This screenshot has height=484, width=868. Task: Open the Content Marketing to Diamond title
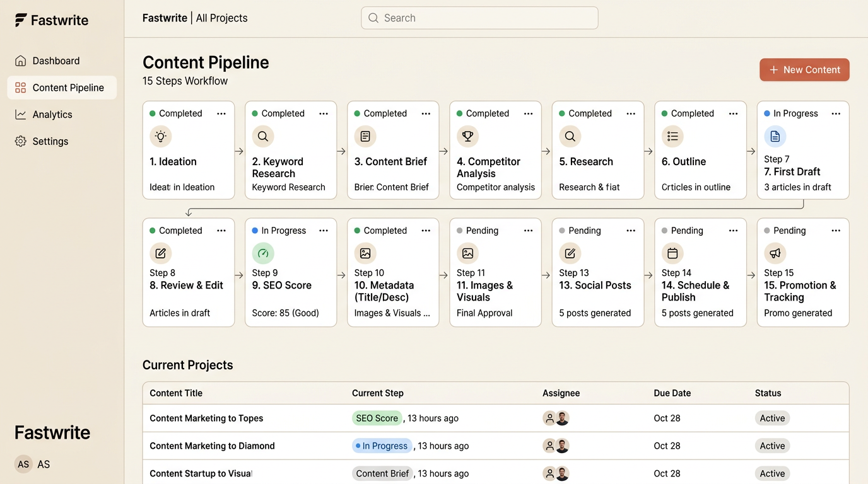[212, 446]
